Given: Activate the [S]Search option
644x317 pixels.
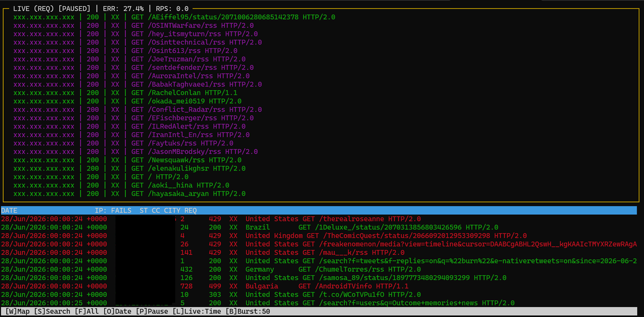Looking at the screenshot, I should pyautogui.click(x=52, y=312).
